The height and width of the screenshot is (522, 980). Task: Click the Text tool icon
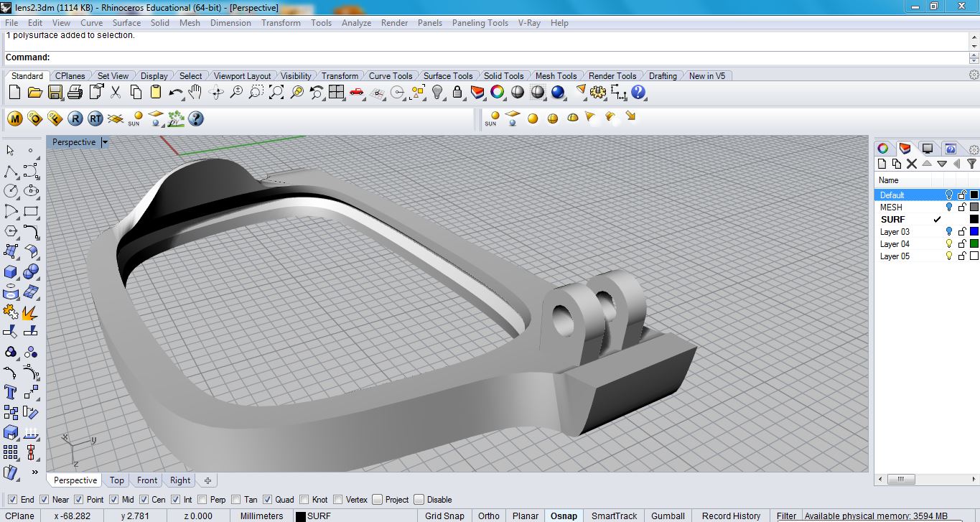11,392
